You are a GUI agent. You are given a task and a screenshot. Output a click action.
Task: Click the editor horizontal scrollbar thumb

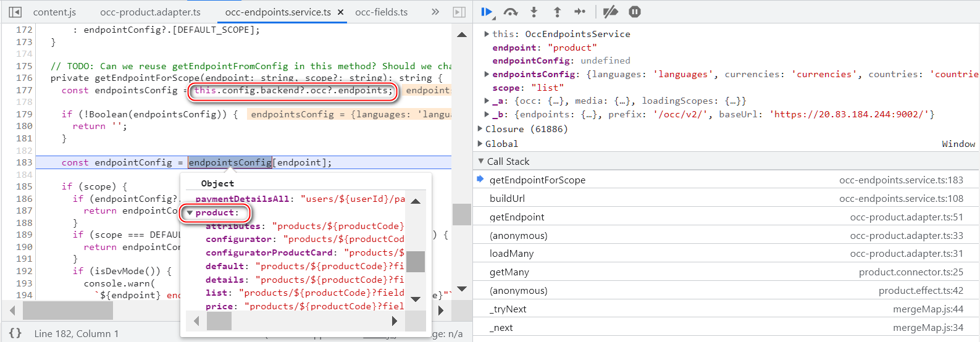point(68,310)
